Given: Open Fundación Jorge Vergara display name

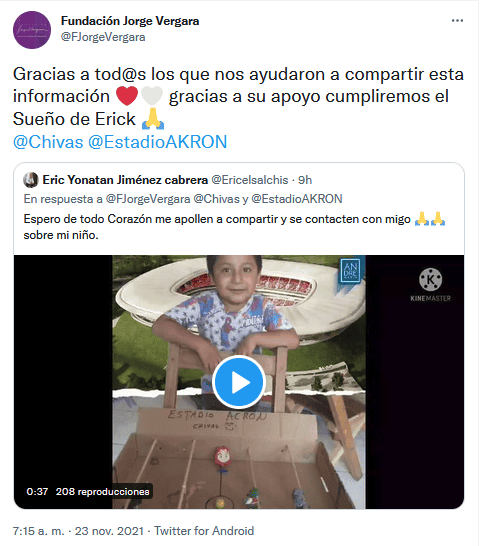Looking at the screenshot, I should 130,21.
